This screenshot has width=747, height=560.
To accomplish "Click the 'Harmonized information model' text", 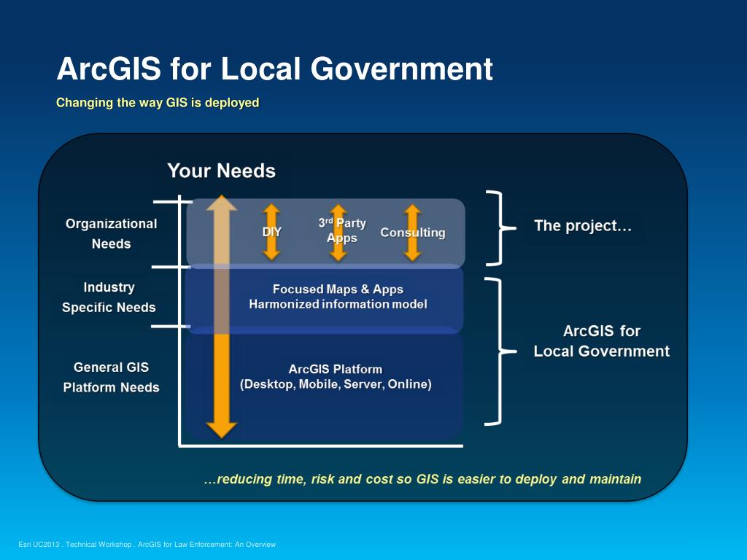I will [x=338, y=304].
